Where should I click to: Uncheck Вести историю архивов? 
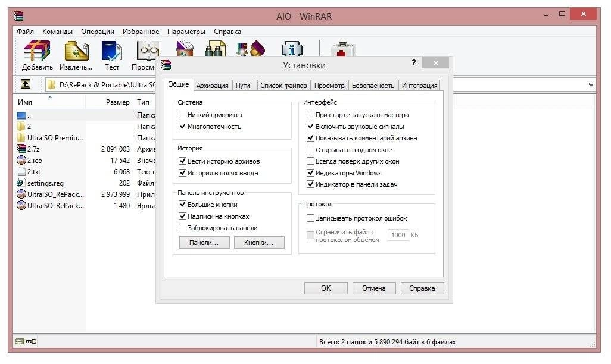point(182,161)
